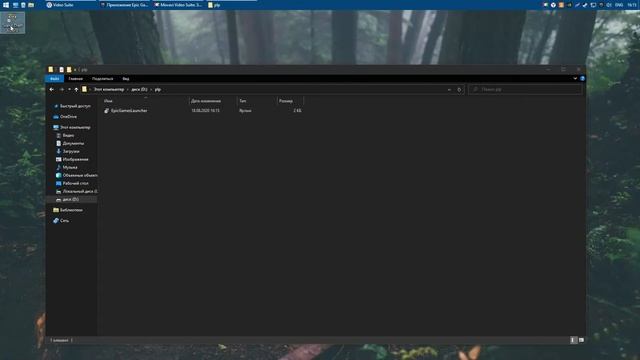
Task: Switch to large icons view in status bar
Action: [x=581, y=340]
